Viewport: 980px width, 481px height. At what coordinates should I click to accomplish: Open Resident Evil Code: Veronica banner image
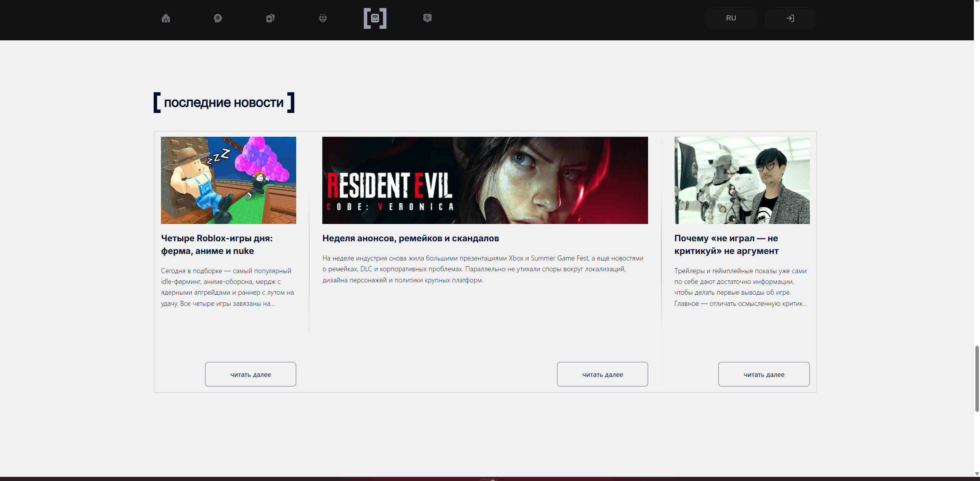click(485, 180)
